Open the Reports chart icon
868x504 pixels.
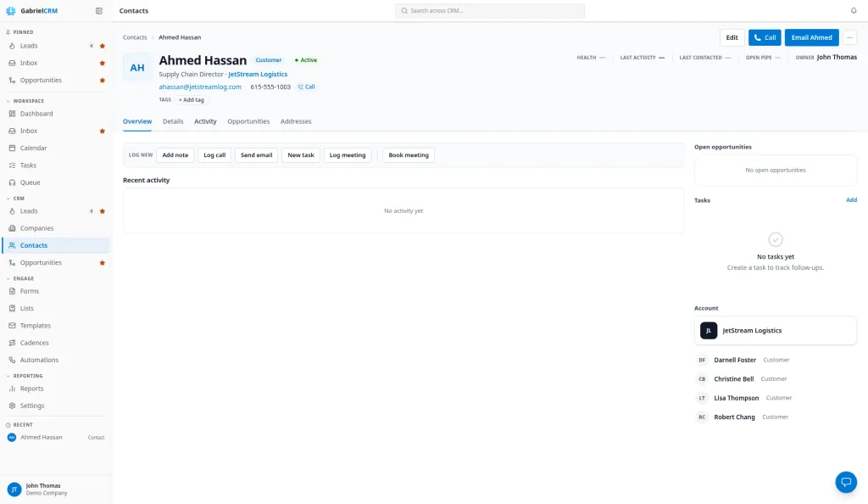coord(12,389)
